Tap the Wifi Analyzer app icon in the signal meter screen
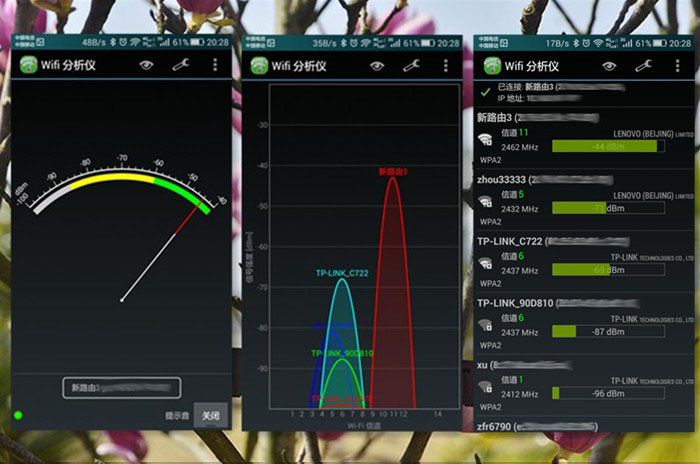 pos(29,65)
